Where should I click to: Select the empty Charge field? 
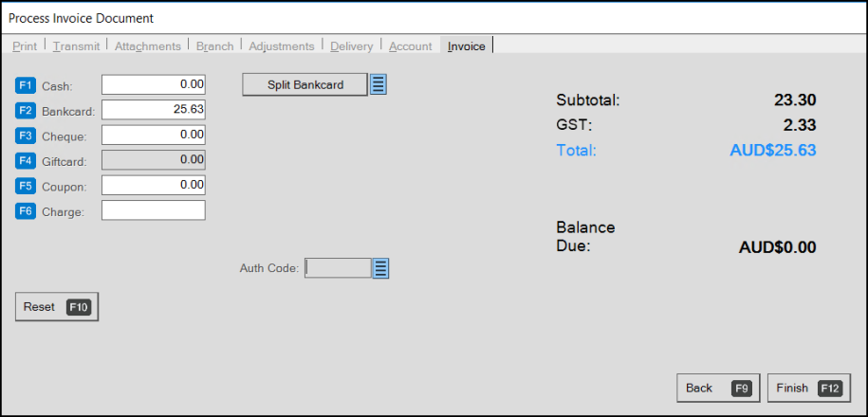point(154,210)
